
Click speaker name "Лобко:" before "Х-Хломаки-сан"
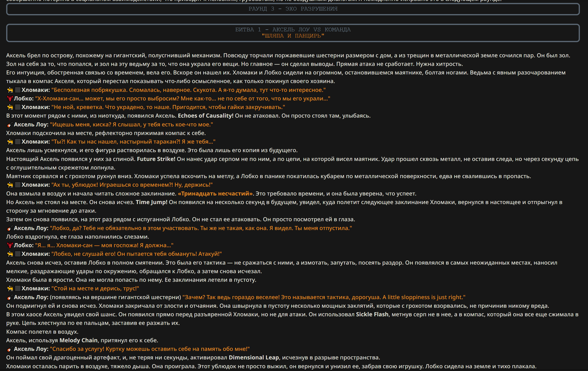(x=24, y=98)
